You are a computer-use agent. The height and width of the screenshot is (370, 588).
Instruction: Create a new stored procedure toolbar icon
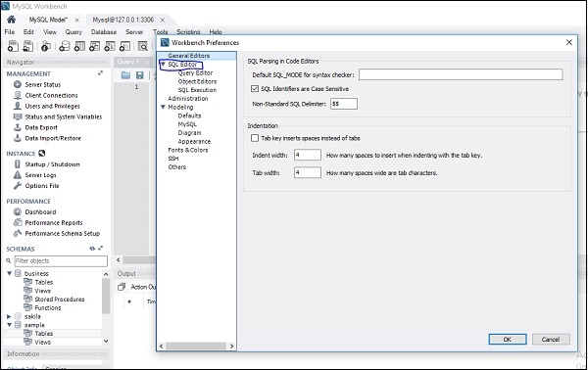(x=110, y=46)
